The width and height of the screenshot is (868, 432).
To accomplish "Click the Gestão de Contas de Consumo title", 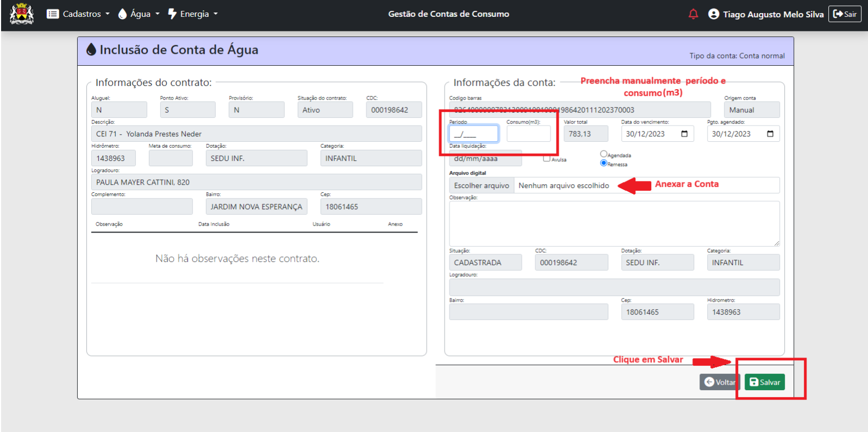I will click(x=448, y=14).
